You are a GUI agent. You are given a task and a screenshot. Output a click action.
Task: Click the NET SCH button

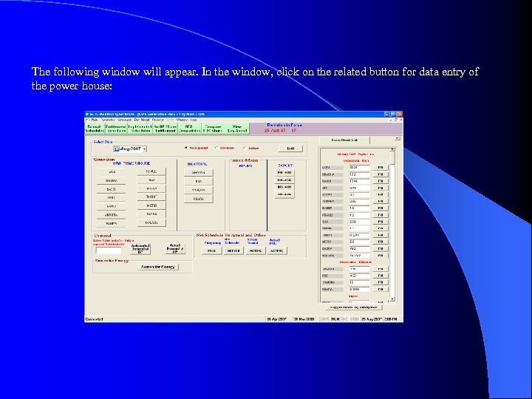point(233,250)
